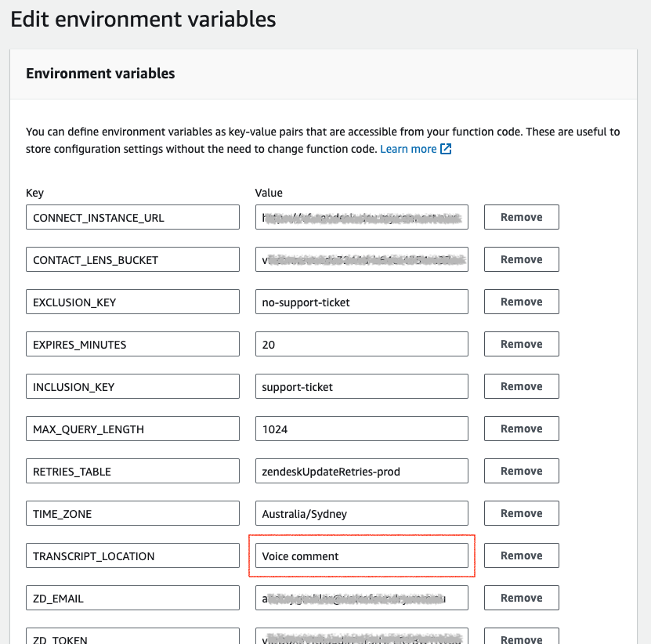The image size is (651, 644).
Task: Delete the EXCLUSION_KEY row with Remove
Action: (x=521, y=302)
